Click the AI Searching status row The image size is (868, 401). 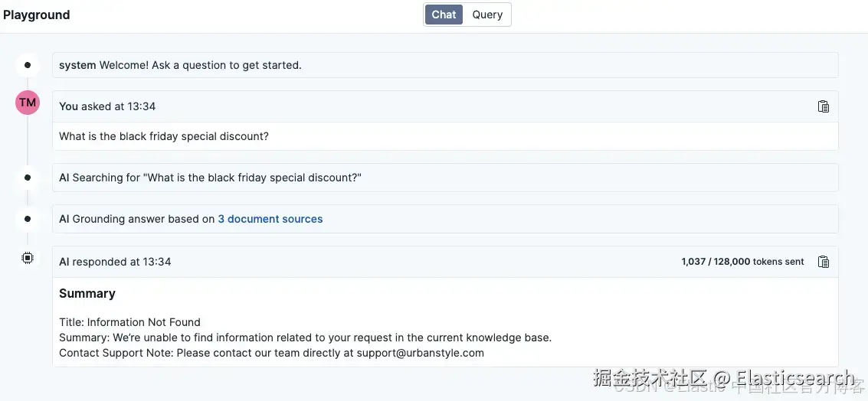[x=444, y=178]
